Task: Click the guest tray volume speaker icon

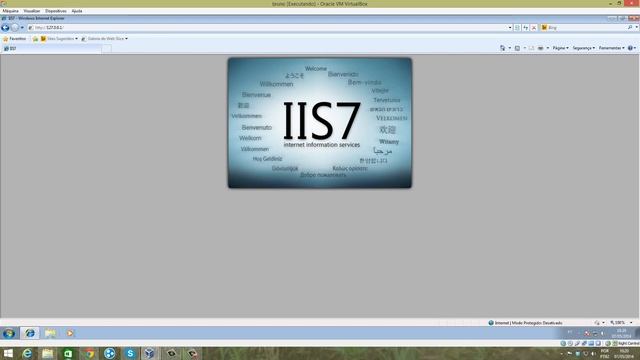Action: click(x=602, y=333)
